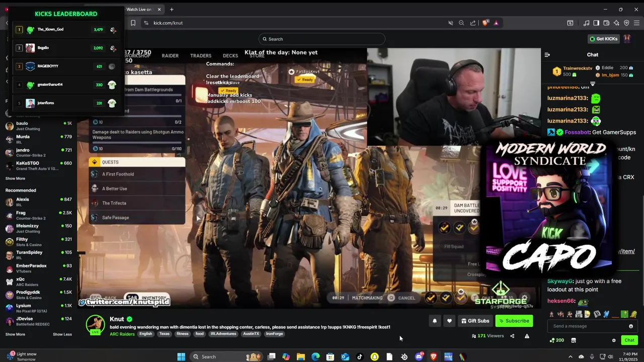Open Murda channel in sidebar
Image resolution: width=644 pixels, height=362 pixels.
38,139
